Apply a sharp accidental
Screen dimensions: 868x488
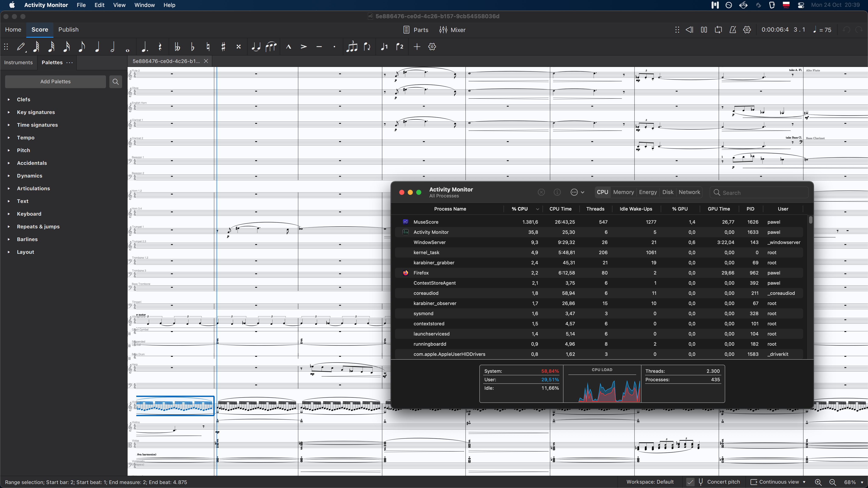(x=223, y=47)
